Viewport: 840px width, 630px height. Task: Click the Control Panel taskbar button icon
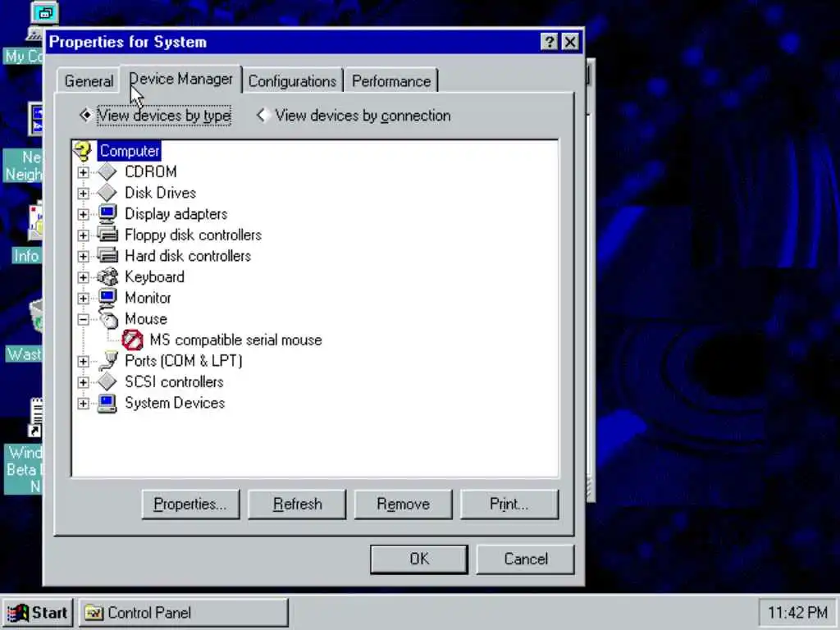tap(94, 612)
